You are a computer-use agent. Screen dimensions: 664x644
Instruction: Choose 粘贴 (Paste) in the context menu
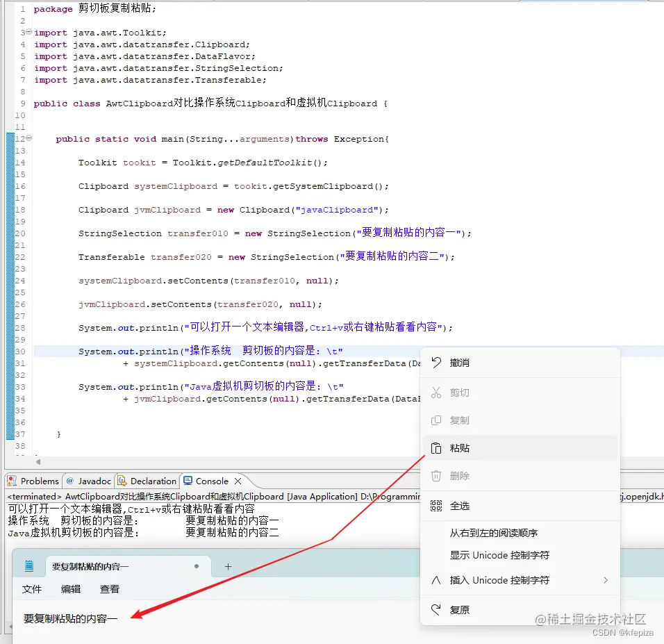tap(520, 448)
